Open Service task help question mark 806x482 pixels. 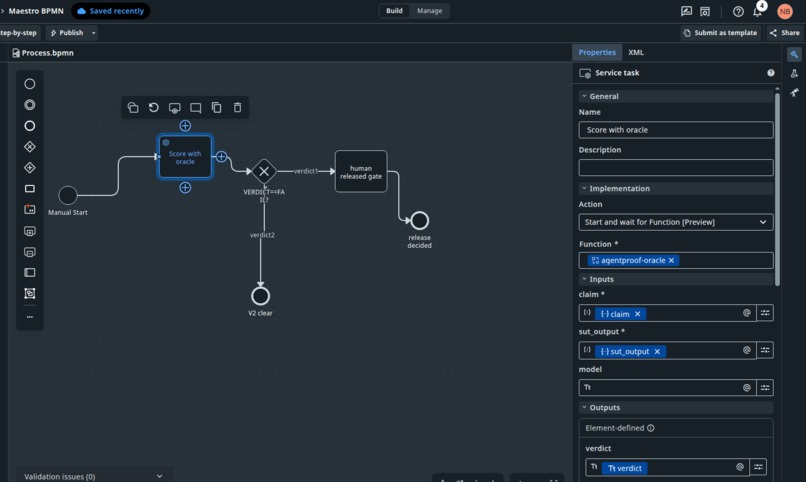[x=771, y=73]
